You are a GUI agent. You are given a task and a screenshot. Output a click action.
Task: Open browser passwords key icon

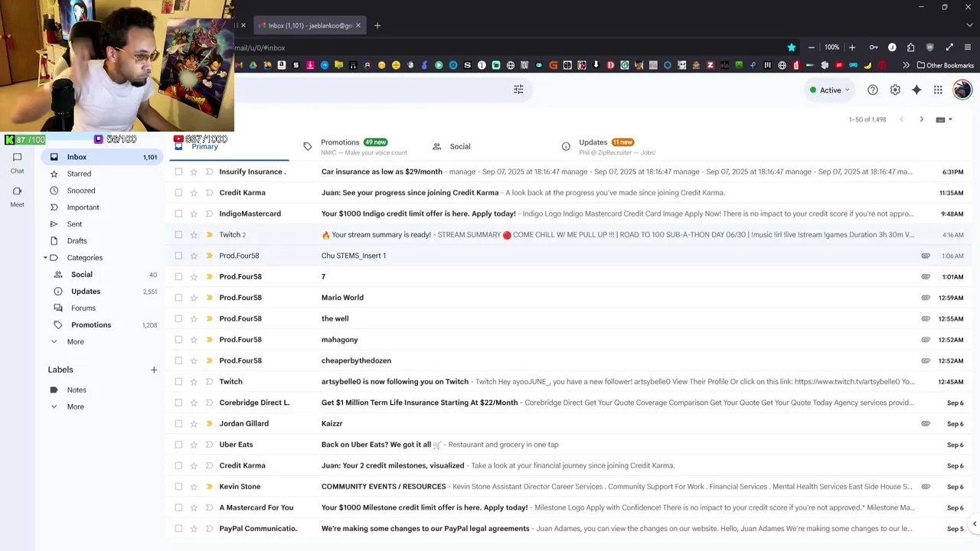click(874, 47)
